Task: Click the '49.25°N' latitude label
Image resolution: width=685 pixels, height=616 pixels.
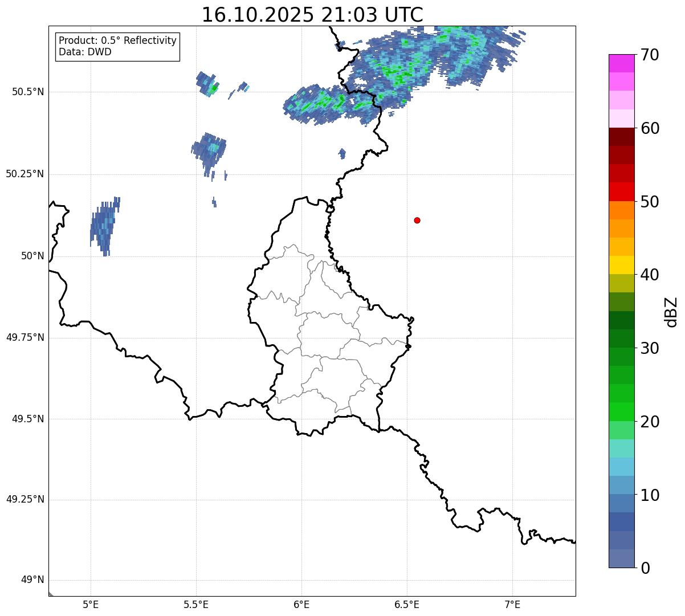Action: [x=25, y=500]
